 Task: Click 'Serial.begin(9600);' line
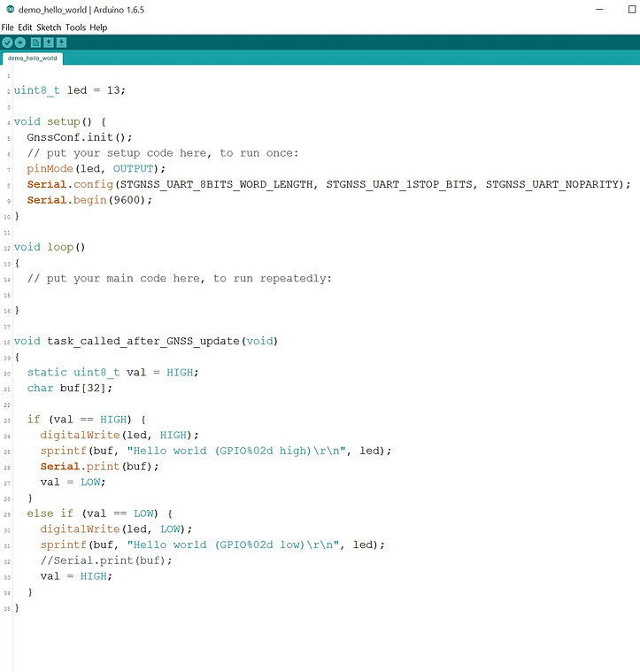89,200
